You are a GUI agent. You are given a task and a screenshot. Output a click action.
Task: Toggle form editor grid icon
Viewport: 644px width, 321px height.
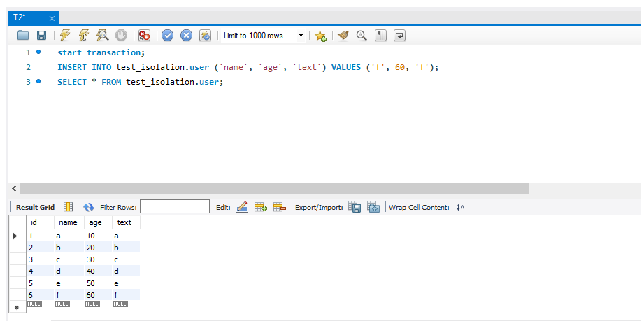69,207
